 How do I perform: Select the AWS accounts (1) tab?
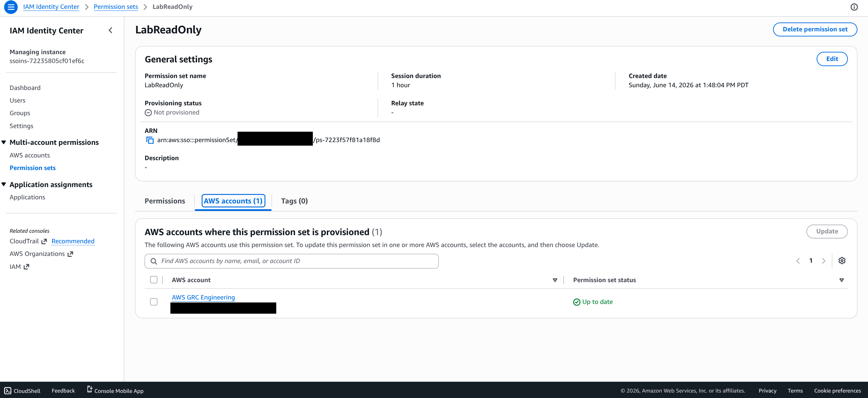tap(233, 201)
